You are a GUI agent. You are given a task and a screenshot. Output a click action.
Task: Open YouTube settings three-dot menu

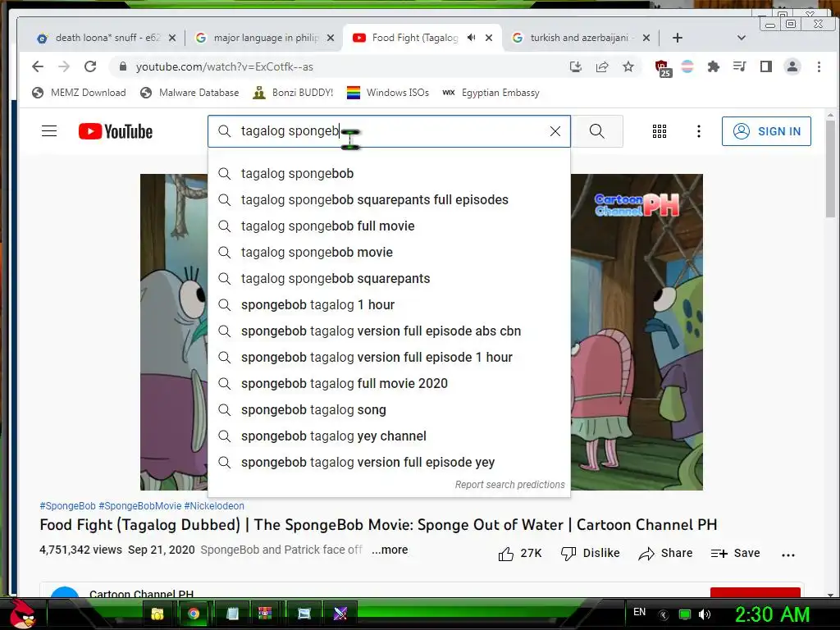(x=699, y=131)
